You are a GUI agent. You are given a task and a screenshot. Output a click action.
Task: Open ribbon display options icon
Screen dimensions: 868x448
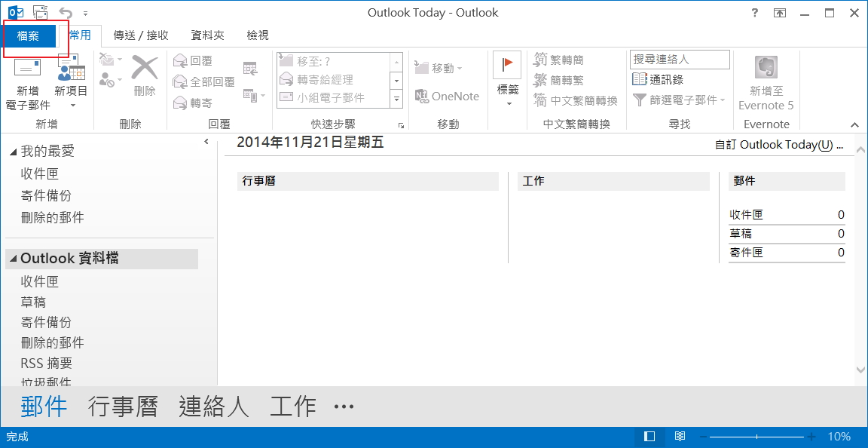pyautogui.click(x=779, y=13)
